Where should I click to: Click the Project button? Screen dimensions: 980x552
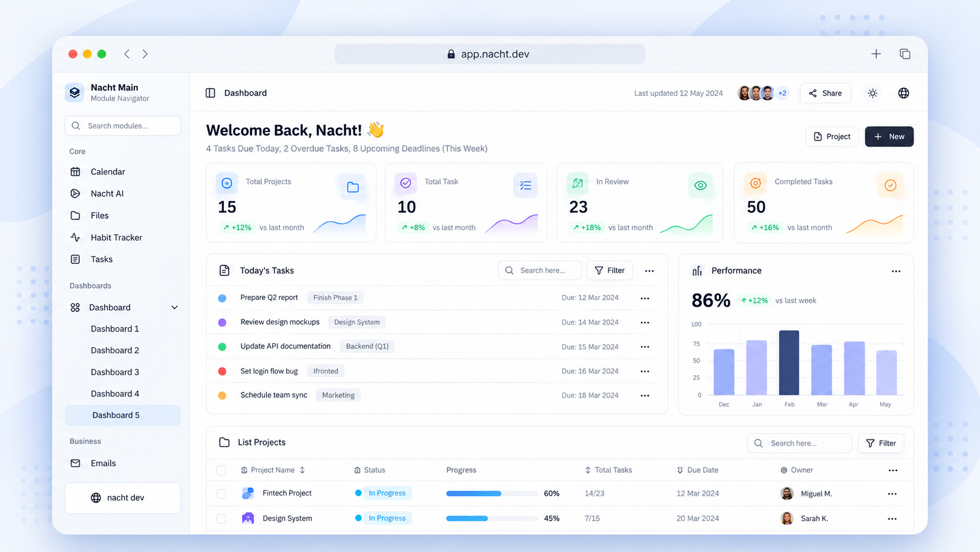coord(832,137)
